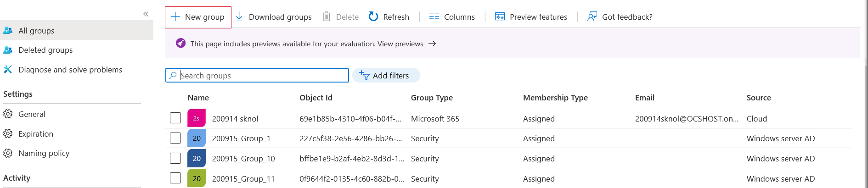
Task: Open the 200914 sknol group
Action: (x=235, y=119)
